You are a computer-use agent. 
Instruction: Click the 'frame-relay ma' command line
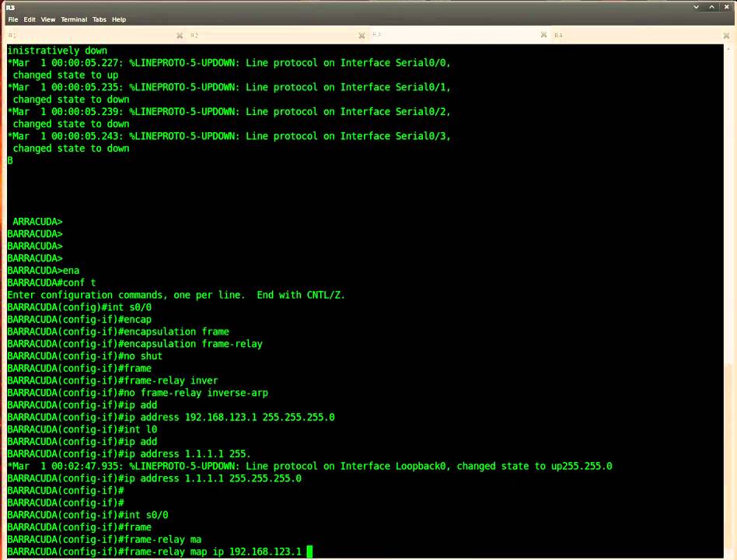tap(104, 539)
